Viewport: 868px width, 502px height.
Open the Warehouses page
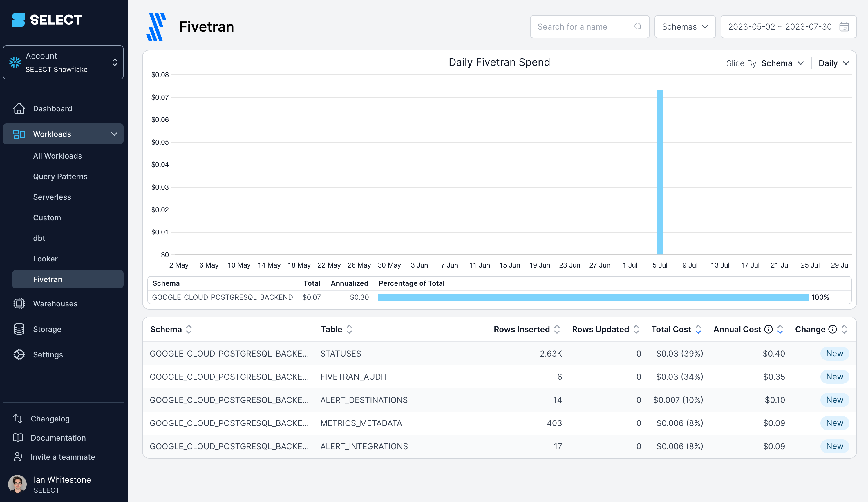pyautogui.click(x=55, y=303)
